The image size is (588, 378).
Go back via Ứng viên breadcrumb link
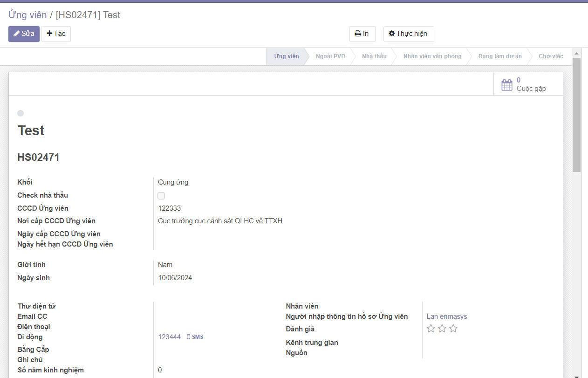pos(27,15)
